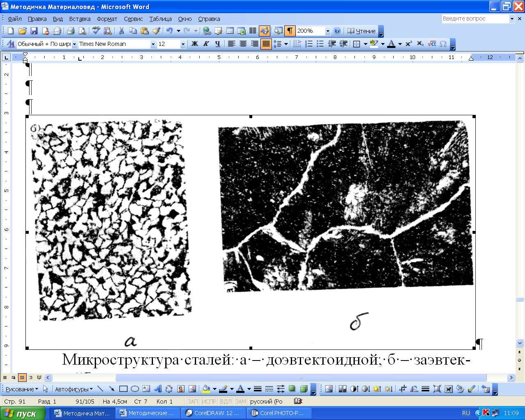Open the Рисование drawing menu
This screenshot has height=420, width=525.
pos(22,389)
